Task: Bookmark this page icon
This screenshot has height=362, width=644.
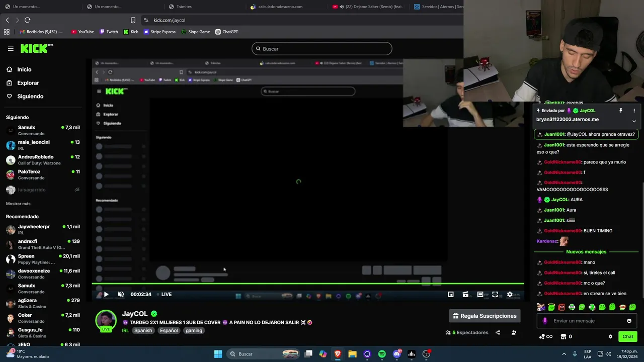Action: click(x=133, y=20)
